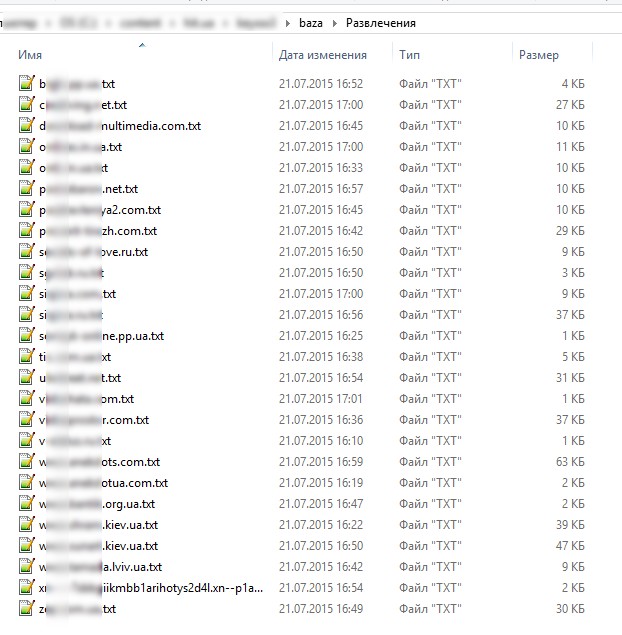Select Развлечения breadcrumb in address bar
This screenshot has height=635, width=622.
(x=381, y=23)
